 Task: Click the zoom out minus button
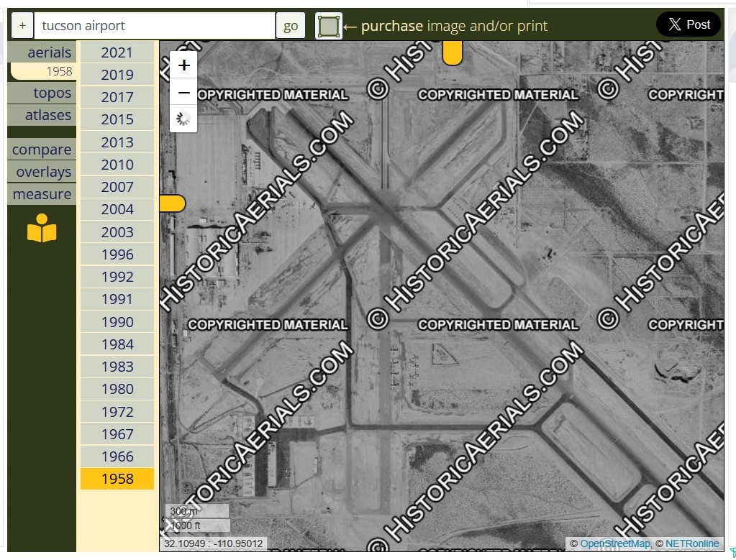coord(183,93)
